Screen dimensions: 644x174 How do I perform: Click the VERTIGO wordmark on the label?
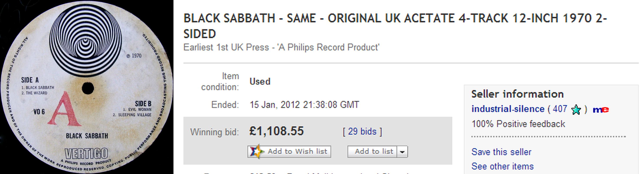(86, 153)
